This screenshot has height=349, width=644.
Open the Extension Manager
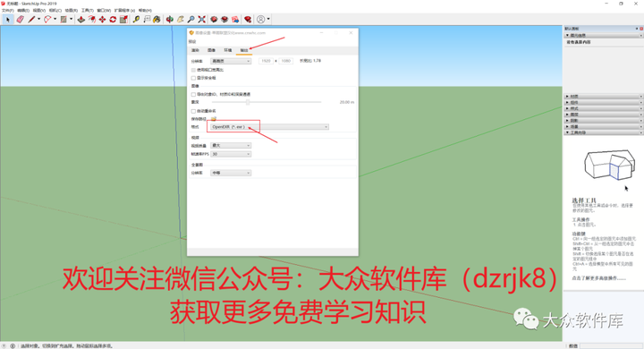[248, 20]
